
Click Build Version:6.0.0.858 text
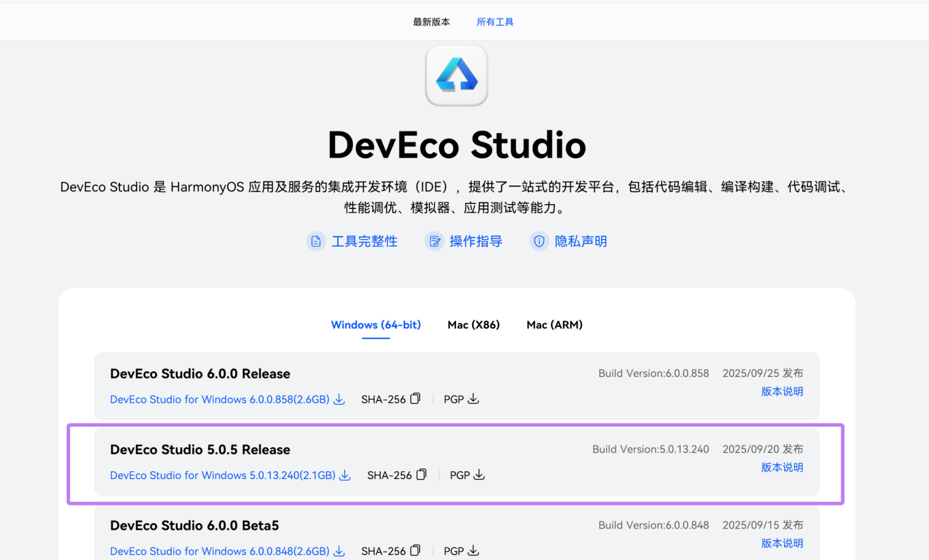tap(653, 373)
